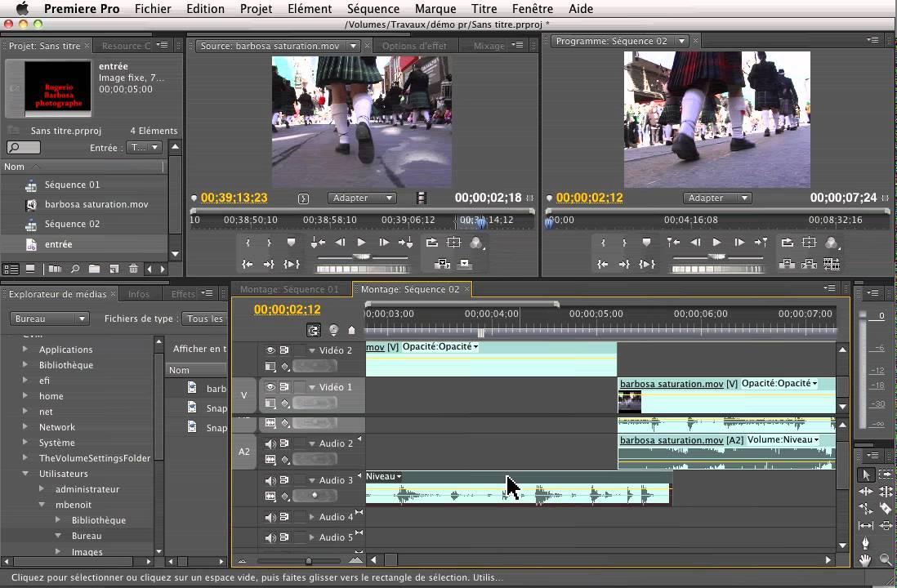Expand Audio 4 track triangle
The height and width of the screenshot is (588, 897).
312,517
